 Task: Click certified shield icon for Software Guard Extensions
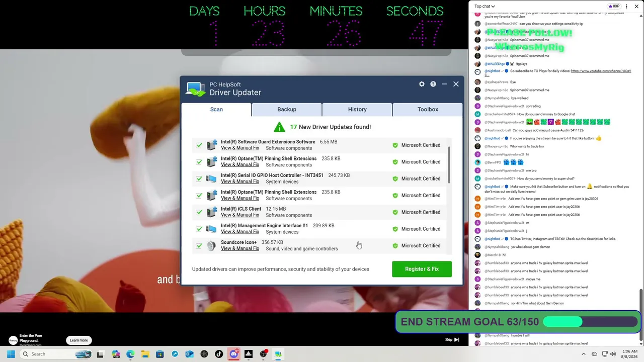pos(395,145)
